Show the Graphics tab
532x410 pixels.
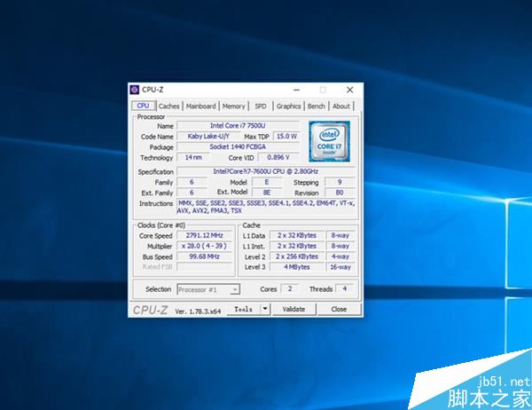(288, 106)
